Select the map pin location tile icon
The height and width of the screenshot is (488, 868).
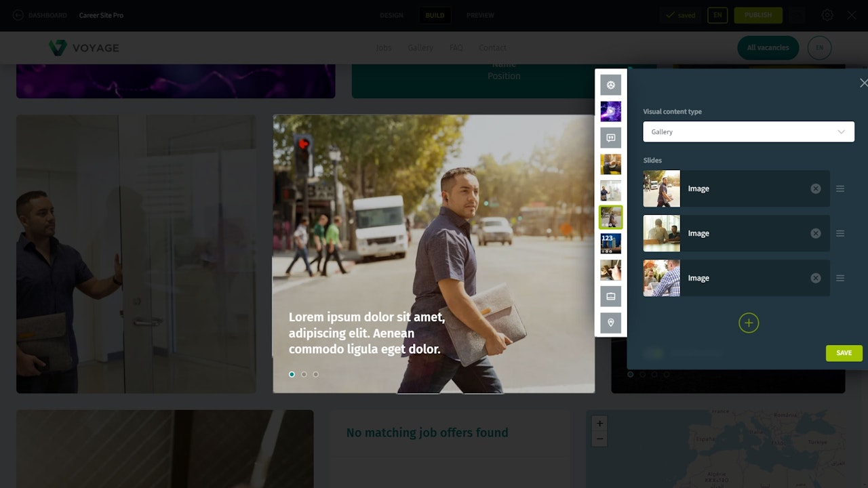click(x=611, y=323)
